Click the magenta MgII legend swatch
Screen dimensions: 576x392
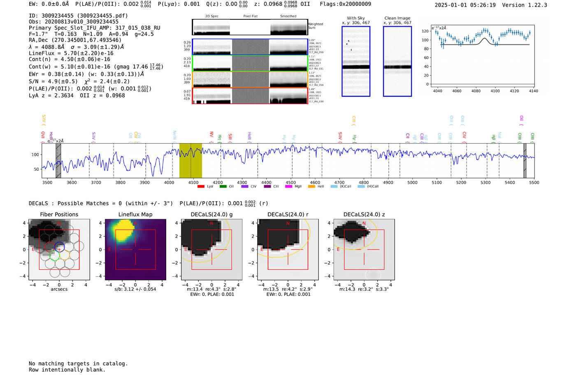point(288,186)
